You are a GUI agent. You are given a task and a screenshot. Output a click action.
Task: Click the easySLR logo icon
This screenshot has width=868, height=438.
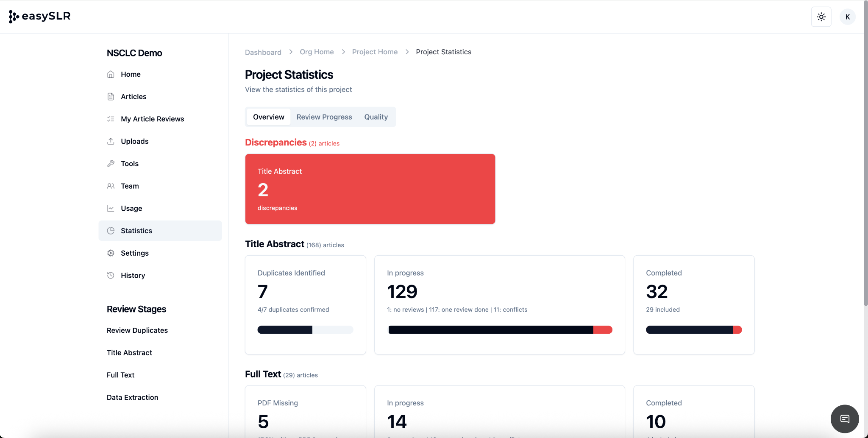click(14, 17)
